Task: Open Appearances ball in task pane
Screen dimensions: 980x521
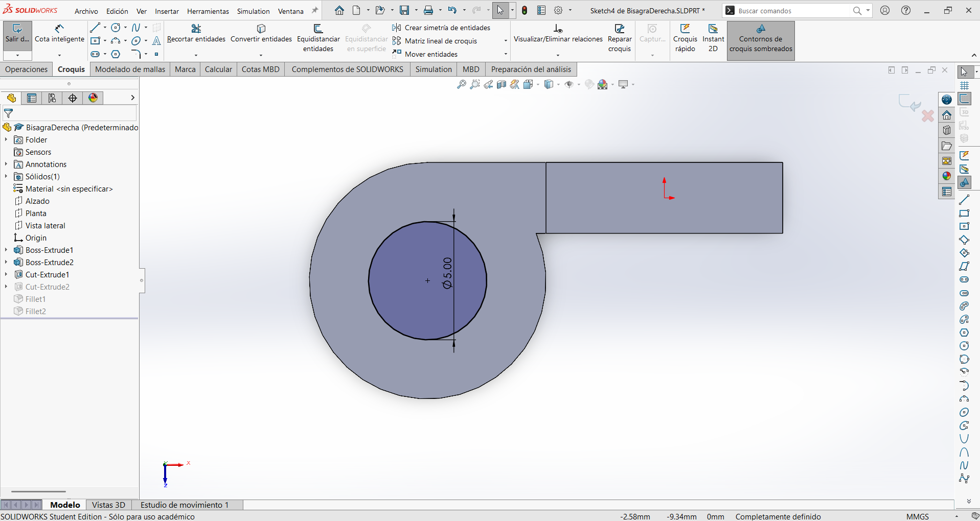Action: pyautogui.click(x=947, y=176)
